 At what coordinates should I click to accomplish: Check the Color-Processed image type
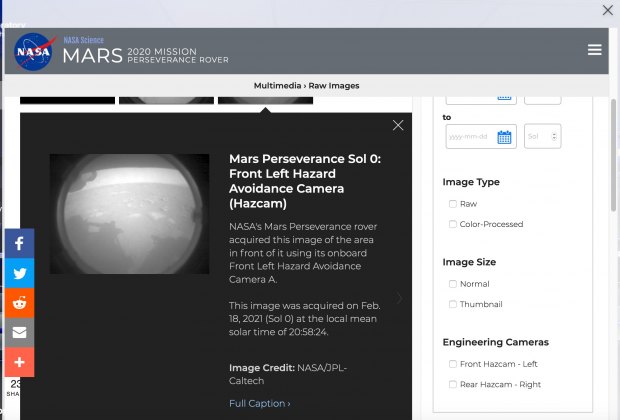[453, 224]
